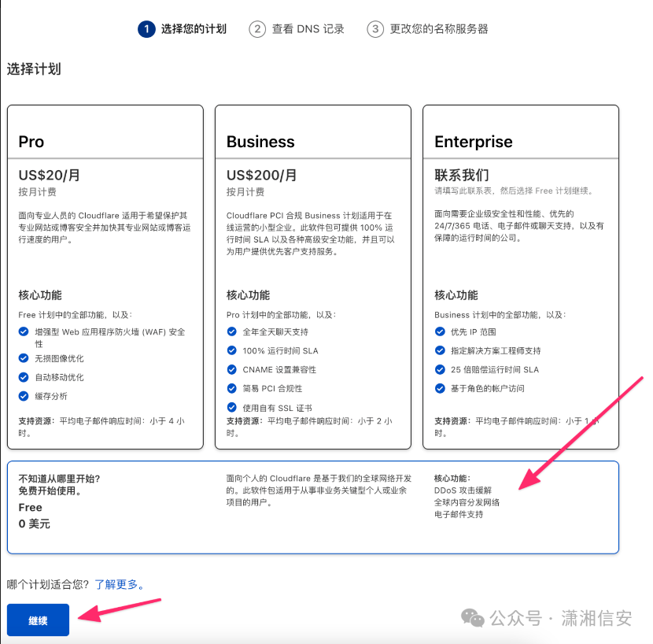This screenshot has width=653, height=644.
Task: Click the checkmark beside WAF 安全性
Action: [x=24, y=331]
